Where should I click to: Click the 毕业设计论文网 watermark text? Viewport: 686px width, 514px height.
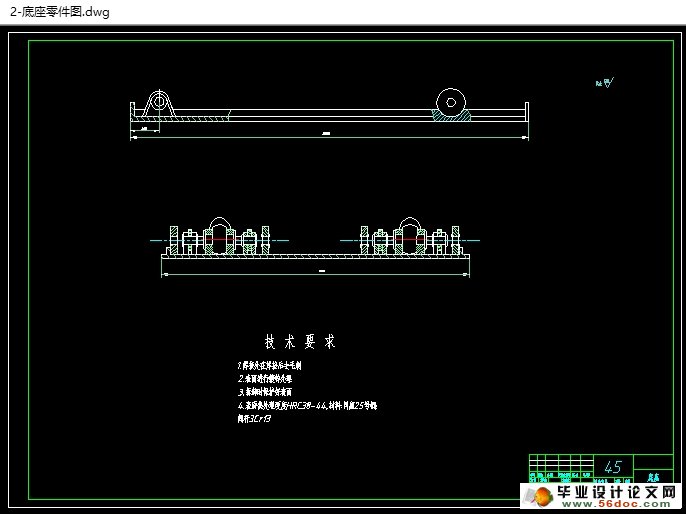(617, 493)
